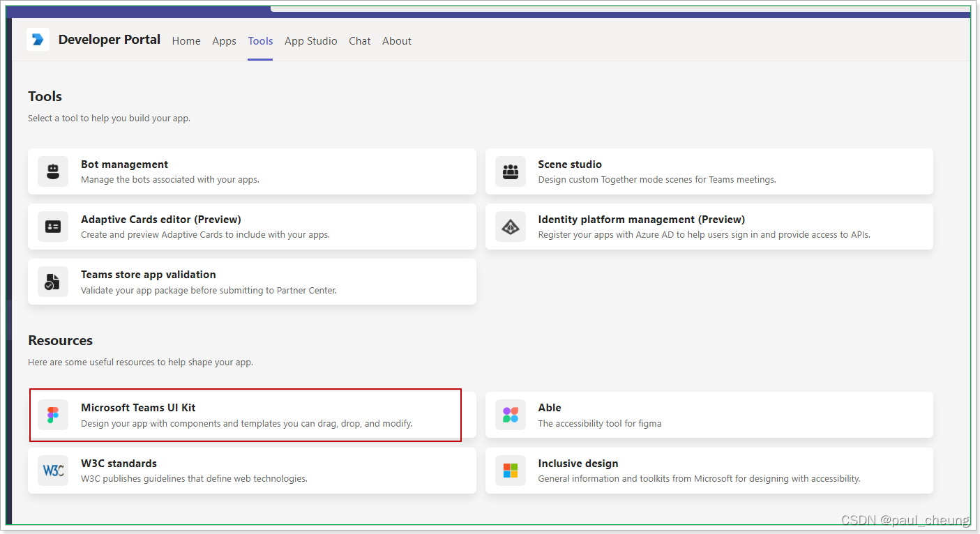The image size is (980, 534).
Task: Open Identity platform management (Preview) title
Action: pos(642,220)
